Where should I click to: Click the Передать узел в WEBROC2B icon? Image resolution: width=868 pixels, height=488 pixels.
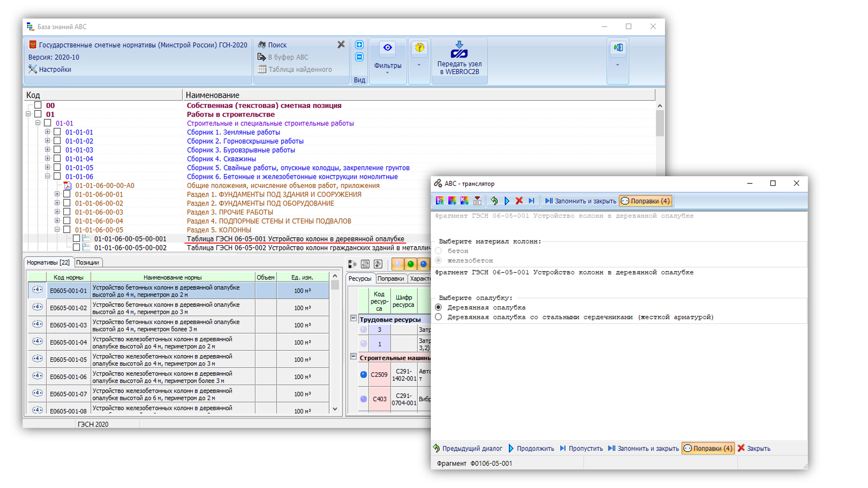point(459,50)
